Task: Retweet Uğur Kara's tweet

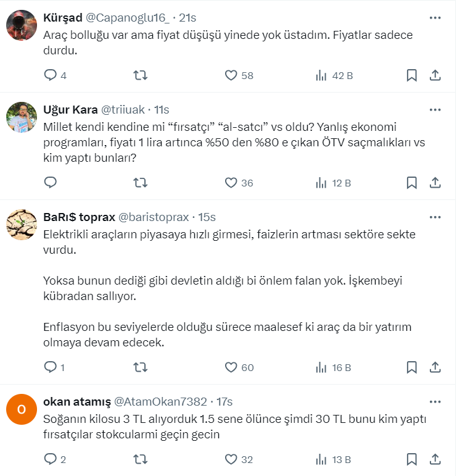Action: (141, 183)
